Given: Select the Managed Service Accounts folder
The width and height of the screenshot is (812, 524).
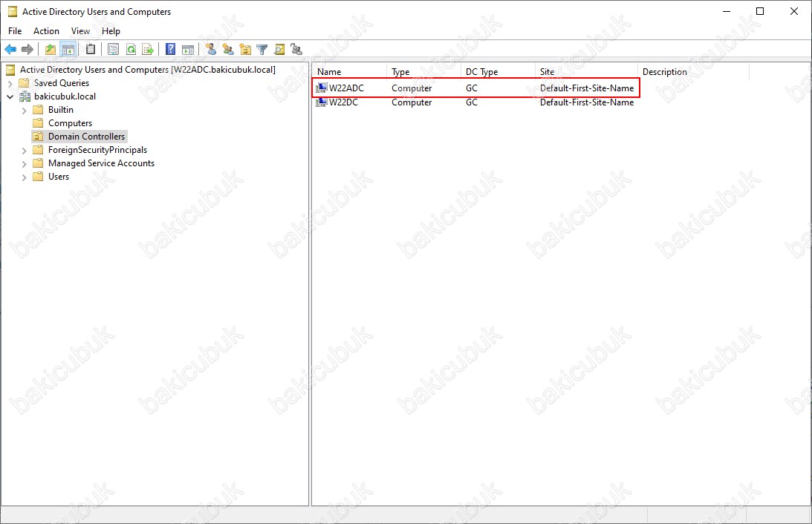Looking at the screenshot, I should coord(101,163).
